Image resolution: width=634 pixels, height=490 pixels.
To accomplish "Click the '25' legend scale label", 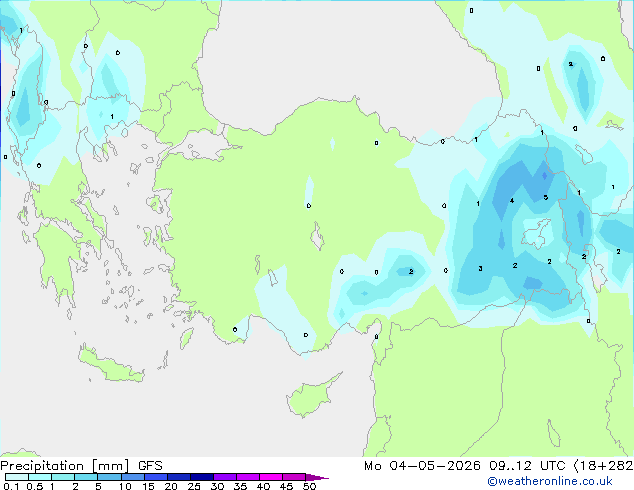I will (194, 486).
